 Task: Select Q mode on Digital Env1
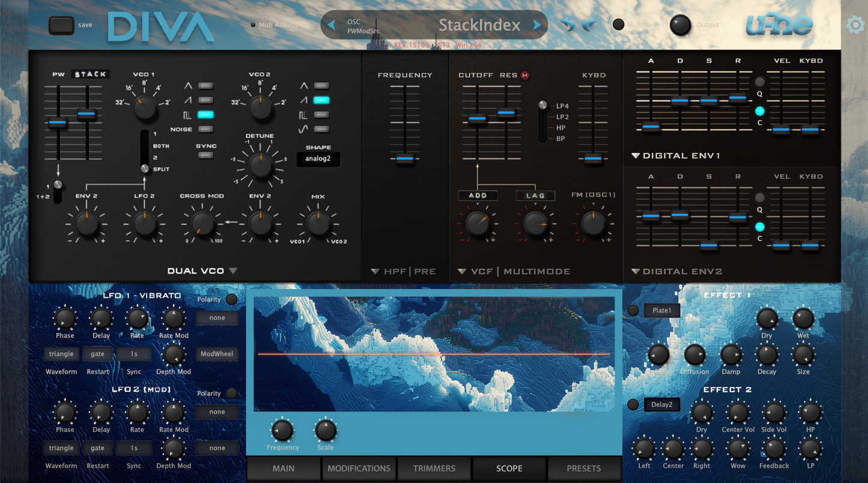point(760,82)
